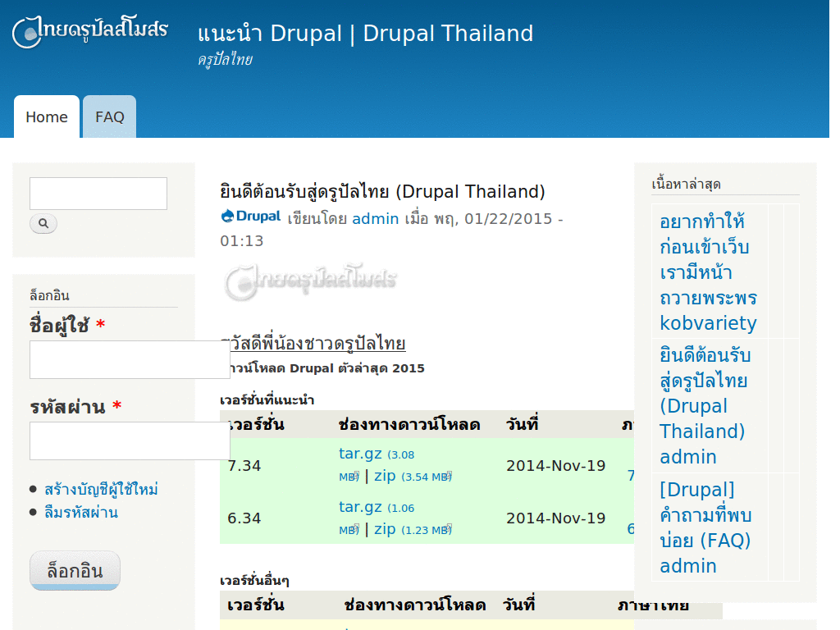
Task: Open recent content 'อยากทำให้ ก่อนเข้าเว็บ เรามีหน้า ถวายพระพร'
Action: pos(708,260)
